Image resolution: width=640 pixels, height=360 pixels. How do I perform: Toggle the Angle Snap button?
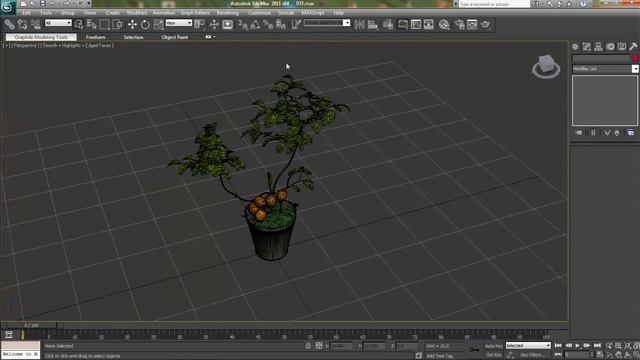point(255,25)
